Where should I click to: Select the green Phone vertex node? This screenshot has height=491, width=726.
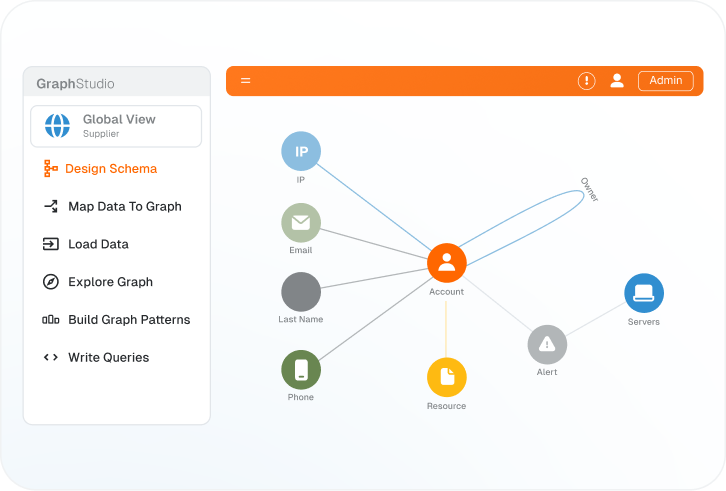coord(301,370)
